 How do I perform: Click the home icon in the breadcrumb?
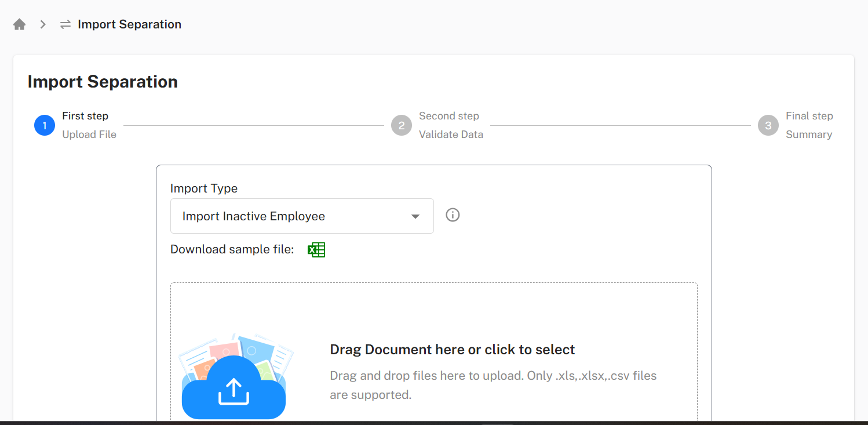click(x=19, y=24)
